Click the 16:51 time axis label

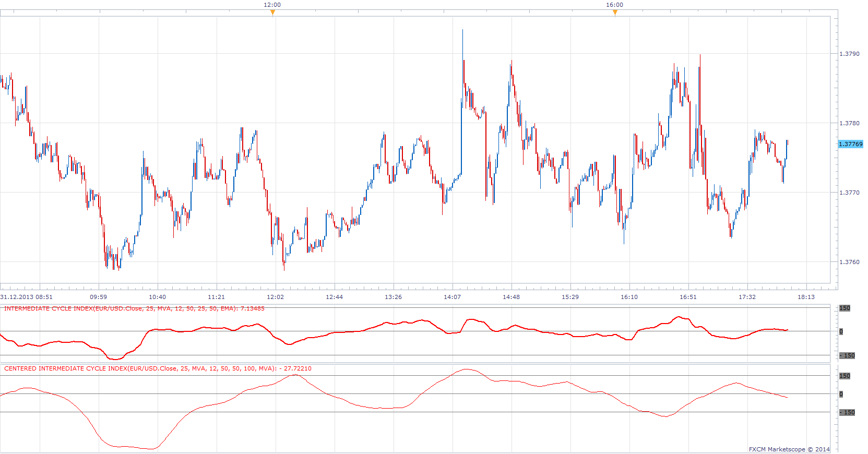688,297
